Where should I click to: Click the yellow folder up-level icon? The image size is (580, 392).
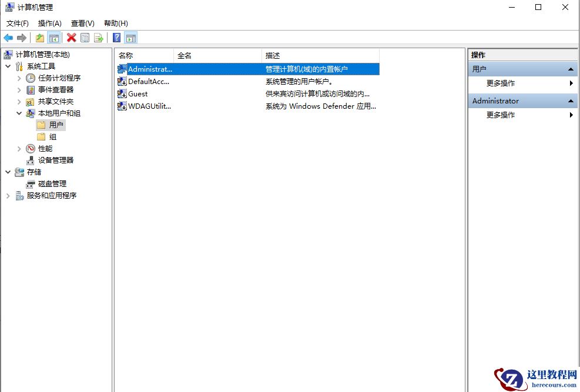coord(39,38)
